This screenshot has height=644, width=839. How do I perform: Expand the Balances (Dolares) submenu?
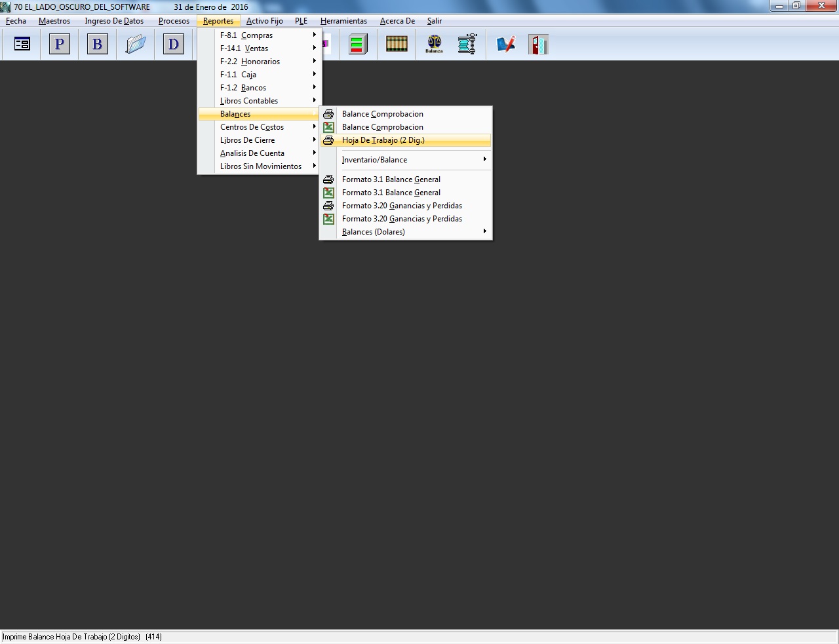pos(374,232)
